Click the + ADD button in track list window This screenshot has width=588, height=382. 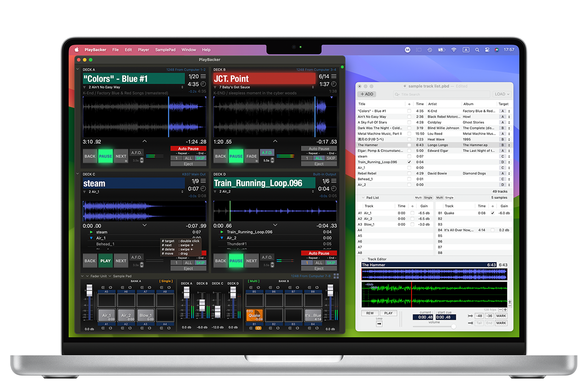(x=367, y=94)
